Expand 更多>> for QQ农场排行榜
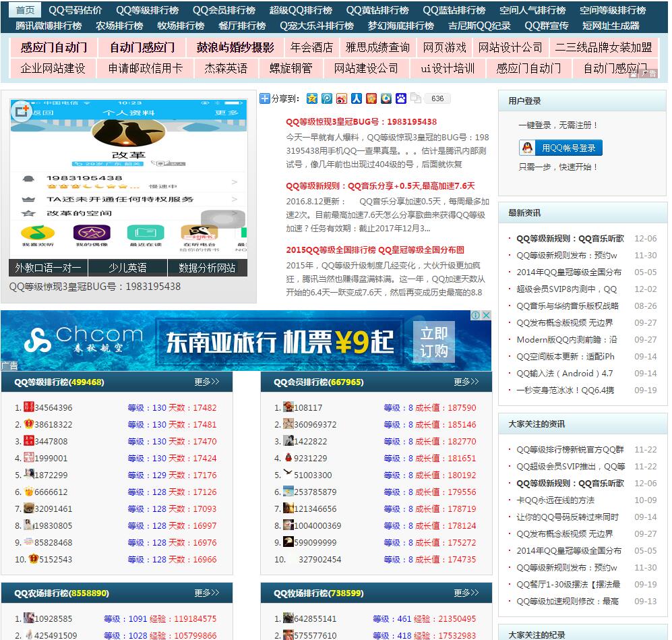 [x=207, y=593]
